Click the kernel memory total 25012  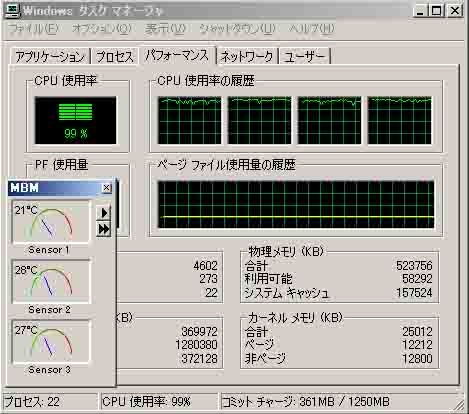tap(417, 332)
